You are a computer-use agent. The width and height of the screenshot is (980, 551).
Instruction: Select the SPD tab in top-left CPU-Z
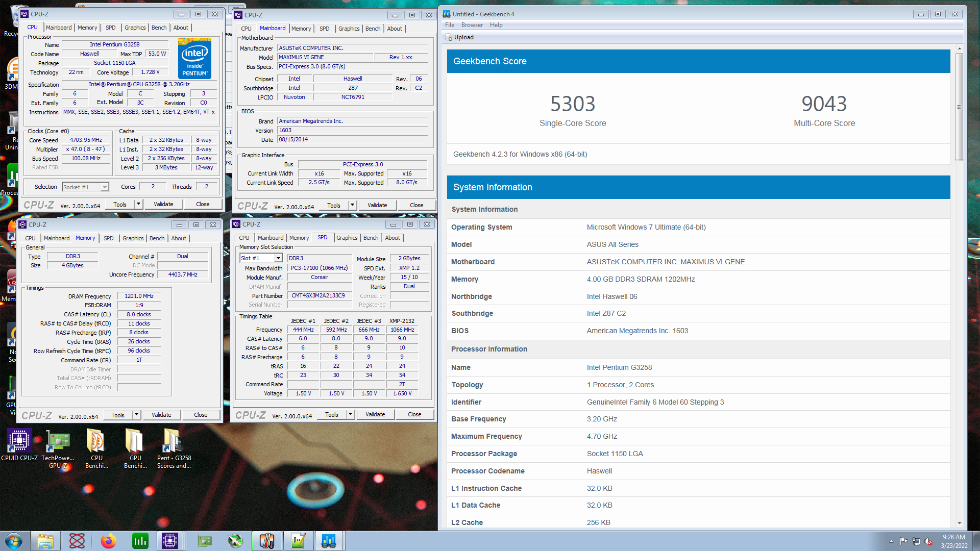click(x=111, y=28)
